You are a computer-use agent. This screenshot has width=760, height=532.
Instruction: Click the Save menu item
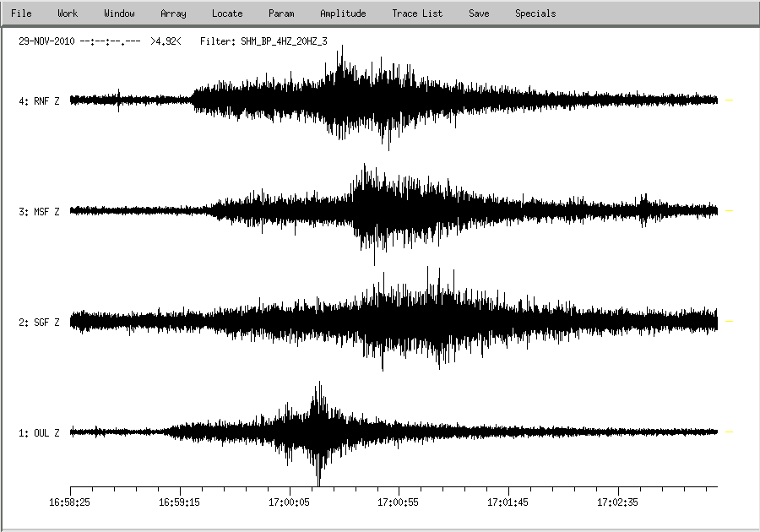tap(479, 14)
